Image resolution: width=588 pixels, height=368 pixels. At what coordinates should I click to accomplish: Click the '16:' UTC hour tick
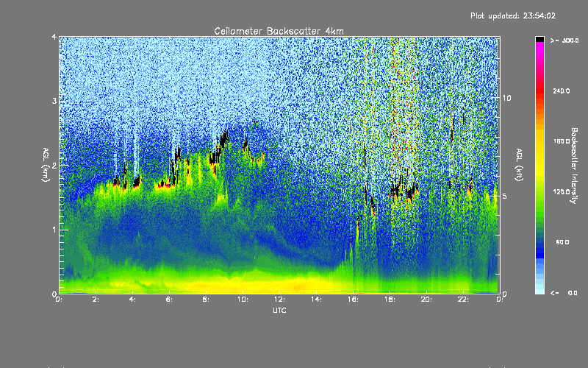click(x=354, y=300)
